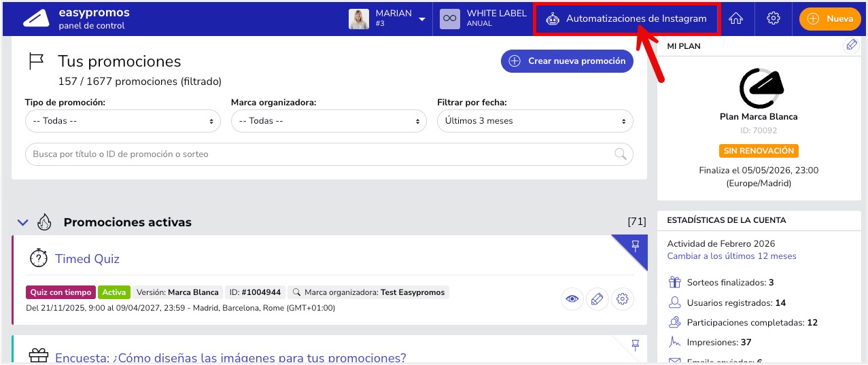Click the infinity plan icon
Viewport: 868px width, 365px height.
(449, 19)
